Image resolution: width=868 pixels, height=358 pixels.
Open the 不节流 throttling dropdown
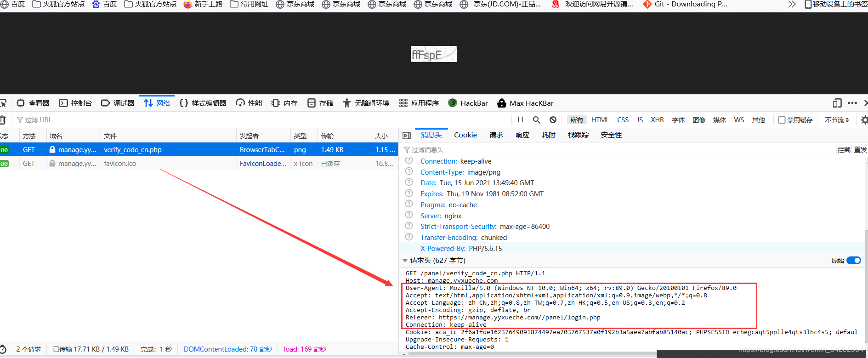(837, 119)
